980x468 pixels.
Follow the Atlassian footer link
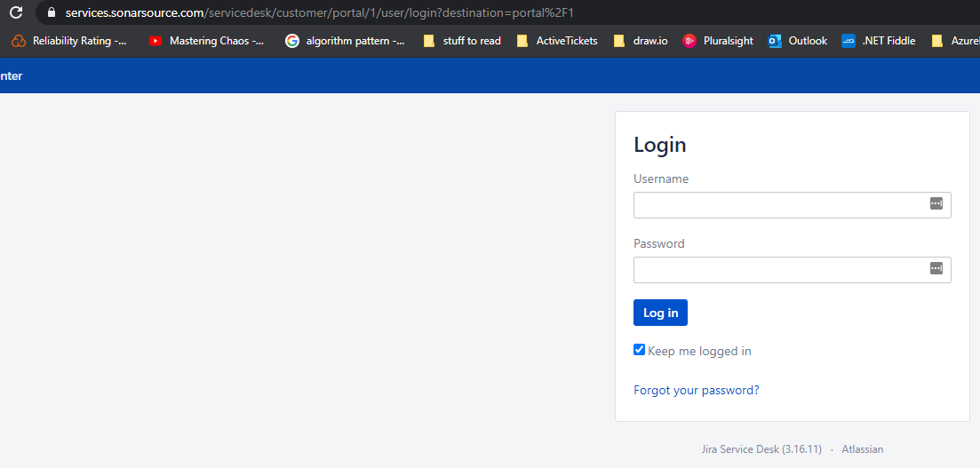[863, 449]
